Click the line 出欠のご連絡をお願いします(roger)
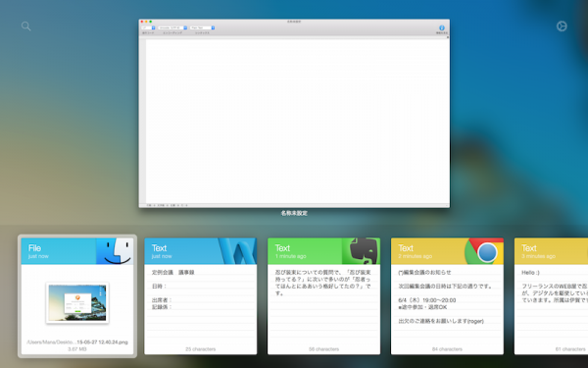Viewport: 588px width, 368px height. pos(441,321)
